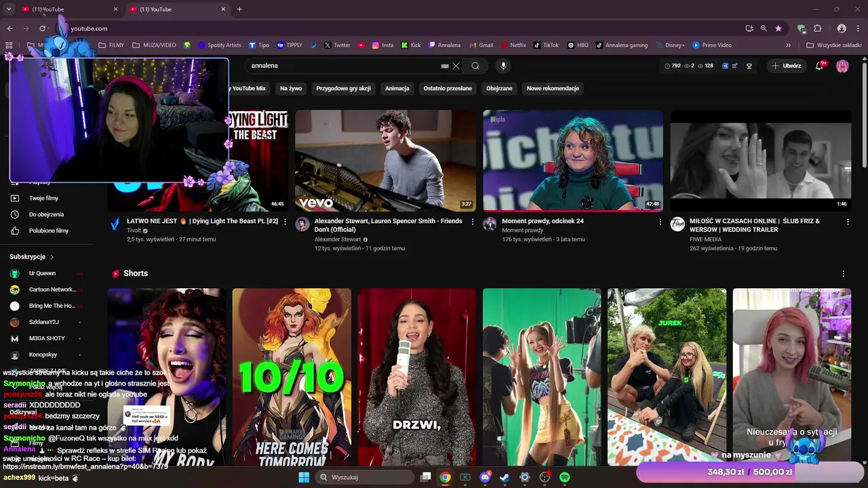This screenshot has width=868, height=488.
Task: Open Ur Queeen subscription channel
Action: coord(42,273)
